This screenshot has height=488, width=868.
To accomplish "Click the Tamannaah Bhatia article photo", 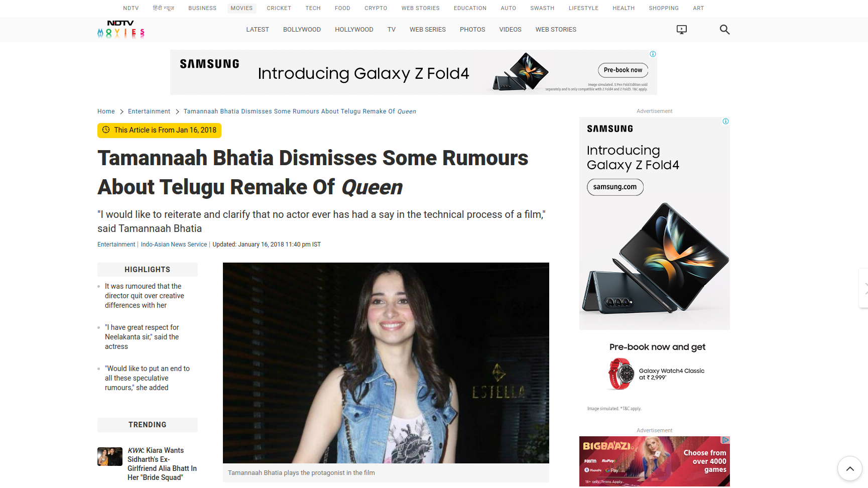I will coord(386,363).
